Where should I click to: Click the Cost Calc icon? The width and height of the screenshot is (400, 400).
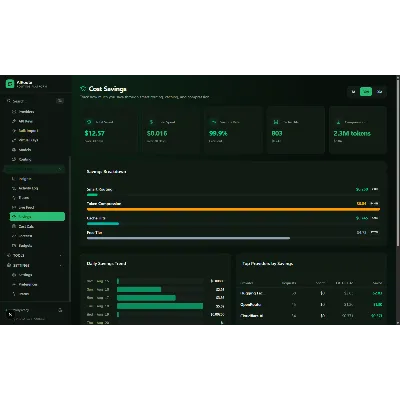point(14,226)
